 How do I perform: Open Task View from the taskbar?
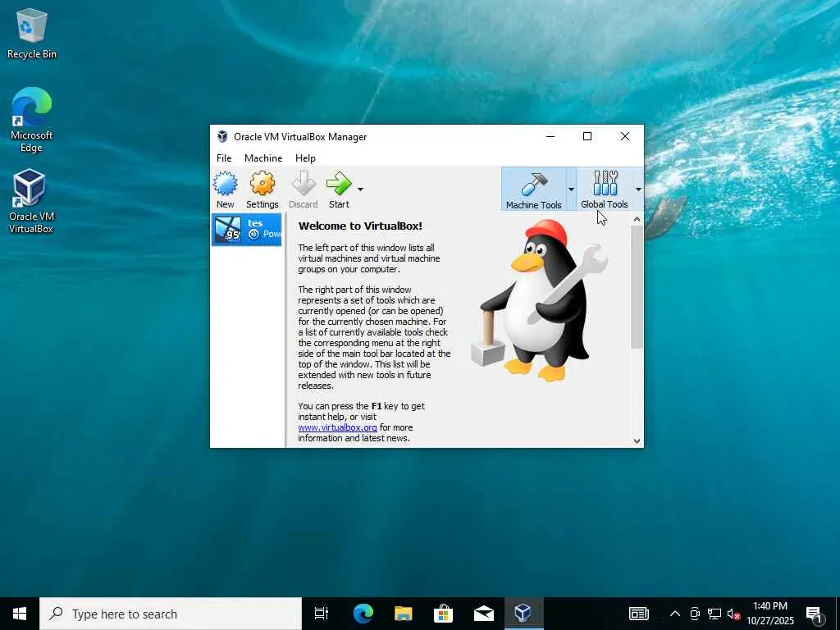322,614
